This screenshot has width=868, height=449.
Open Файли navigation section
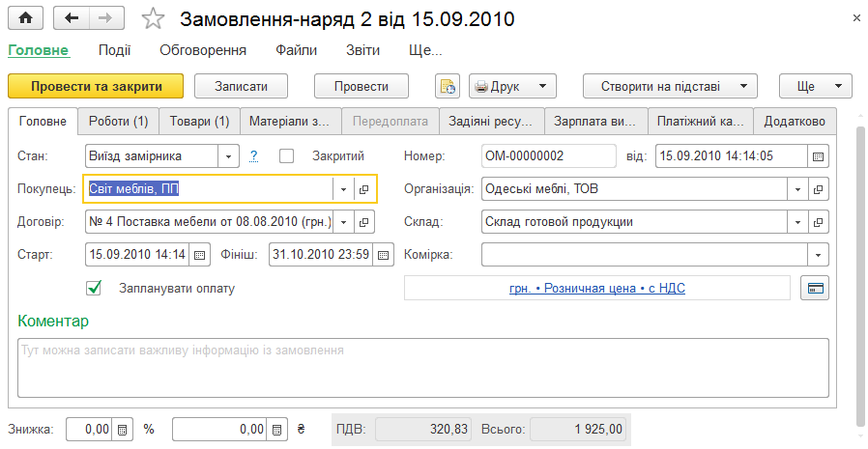pos(296,50)
